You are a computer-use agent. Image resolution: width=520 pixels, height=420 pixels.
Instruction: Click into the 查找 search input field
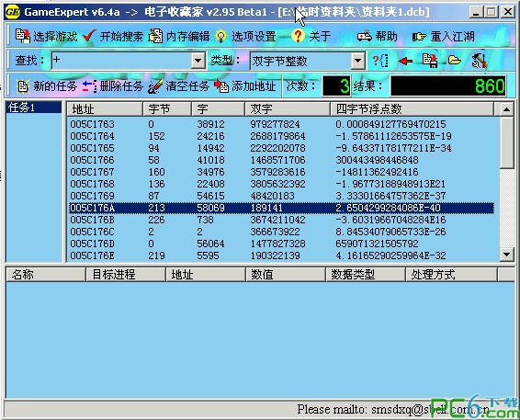121,61
